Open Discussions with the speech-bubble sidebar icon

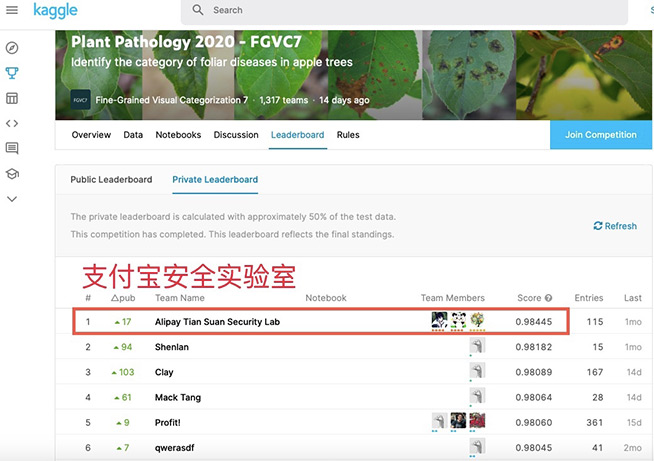[12, 148]
